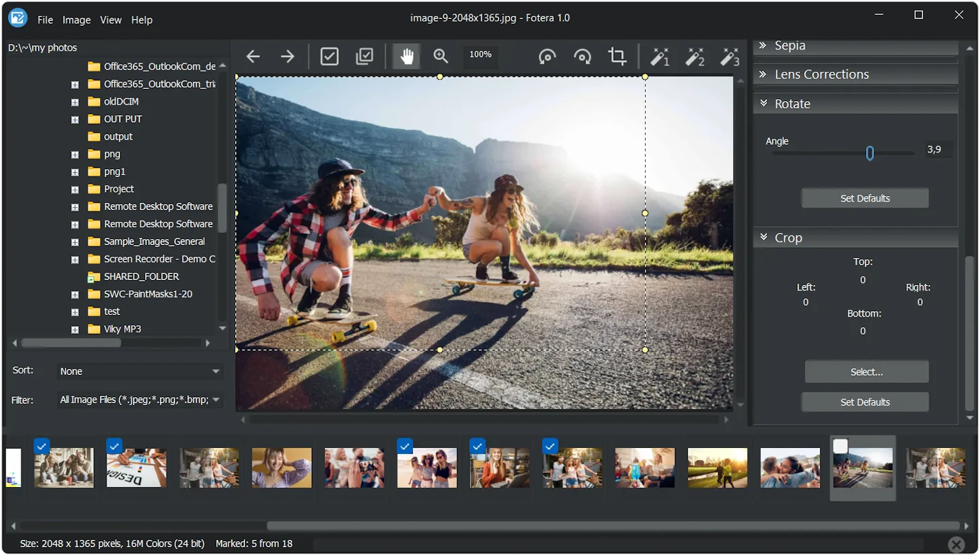Open the File menu
The image size is (980, 557).
[45, 20]
